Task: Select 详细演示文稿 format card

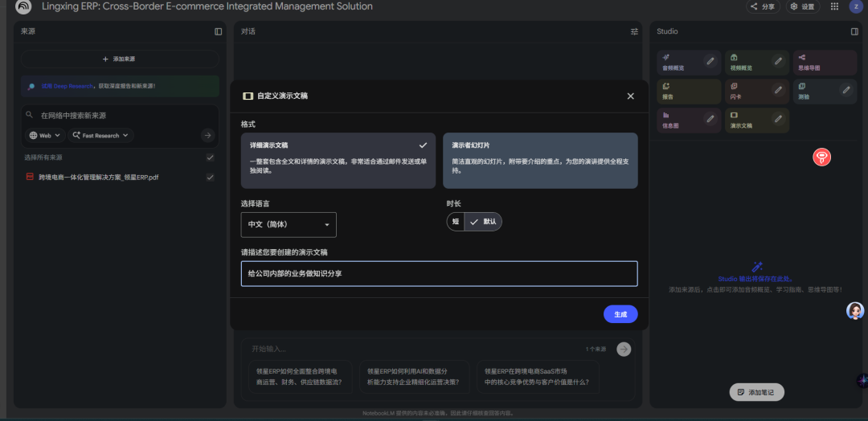Action: point(338,161)
